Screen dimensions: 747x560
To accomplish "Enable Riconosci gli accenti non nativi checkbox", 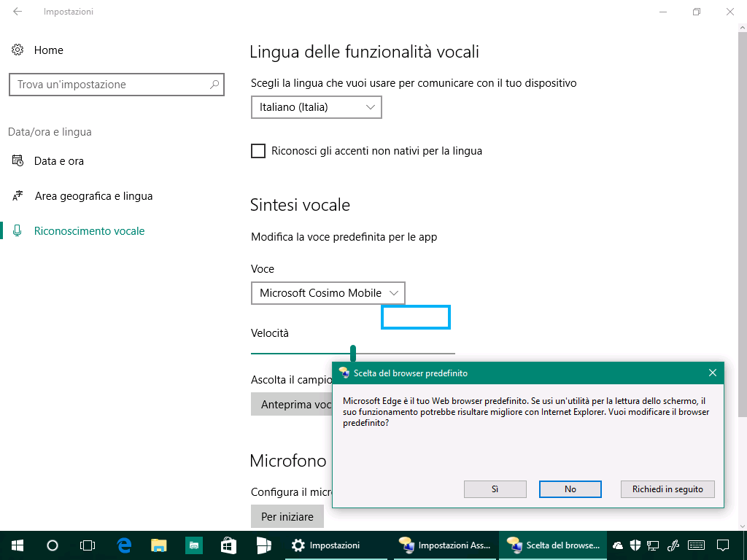I will point(258,151).
